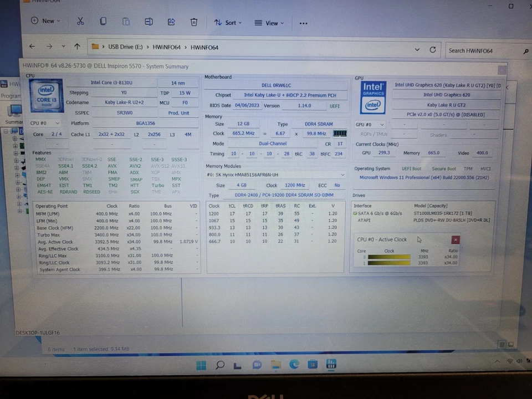Open the Program menu in HWiNFO window
The width and height of the screenshot is (532, 399).
(11, 96)
